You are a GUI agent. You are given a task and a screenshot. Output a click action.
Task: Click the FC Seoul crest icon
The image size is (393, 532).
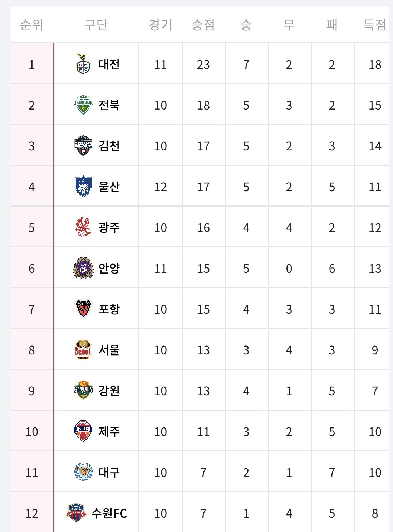coord(83,350)
